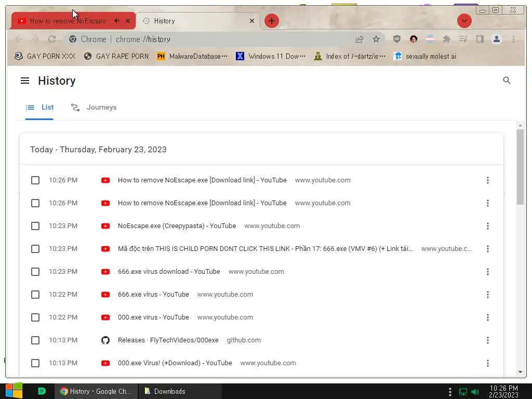This screenshot has width=532, height=399.
Task: Click YouTube favicon of NoEscape.exe (Creepypasta) row
Action: click(x=105, y=226)
